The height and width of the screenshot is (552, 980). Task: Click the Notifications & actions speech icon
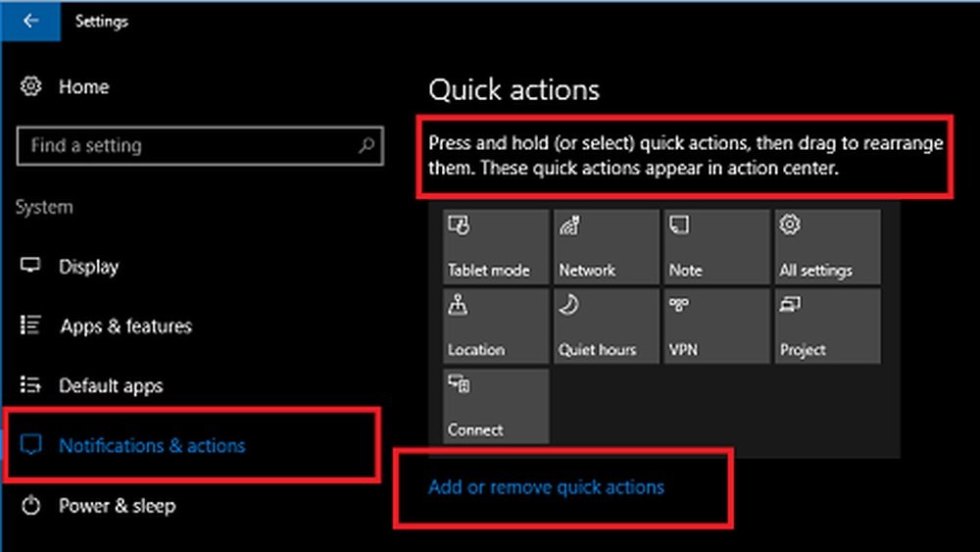click(30, 445)
